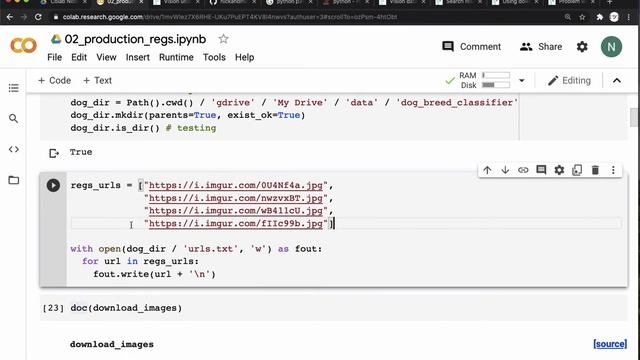The height and width of the screenshot is (360, 640).
Task: Add a comment to the selected cell
Action: (541, 170)
